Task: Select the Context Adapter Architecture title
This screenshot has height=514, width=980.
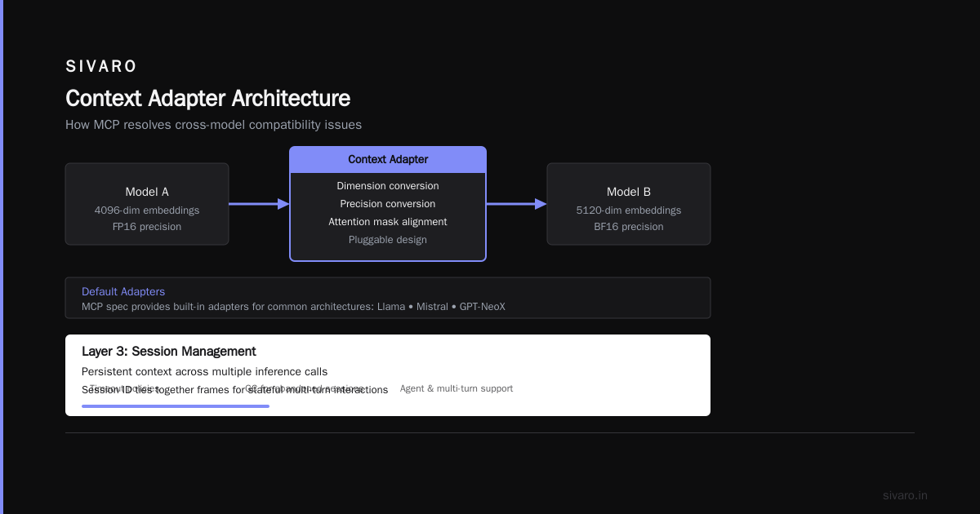Action: (x=208, y=99)
